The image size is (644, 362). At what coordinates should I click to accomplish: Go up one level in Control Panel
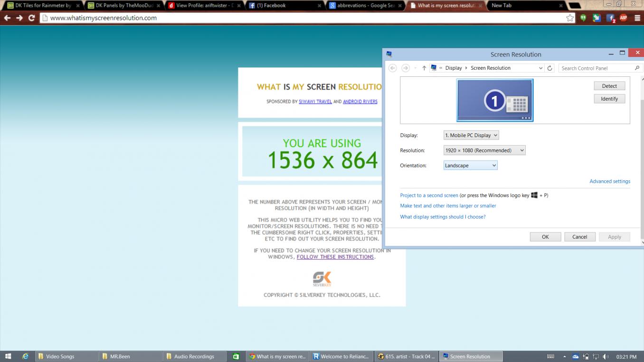click(424, 68)
